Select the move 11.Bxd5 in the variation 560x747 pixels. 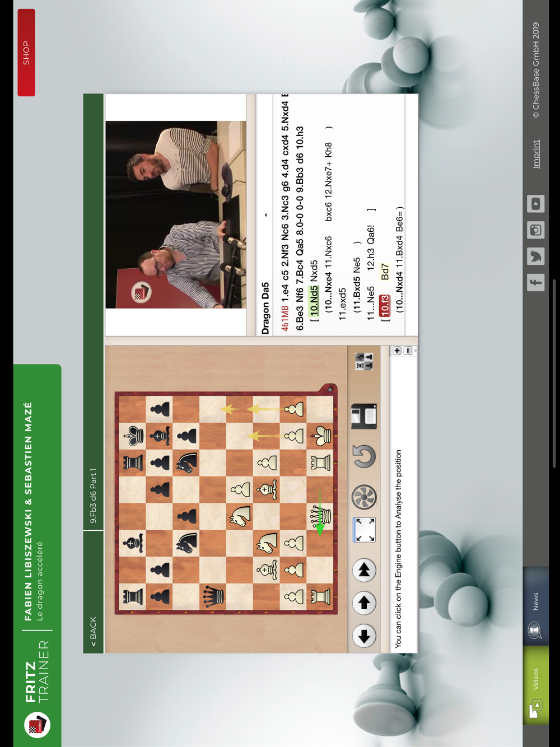coord(356,290)
